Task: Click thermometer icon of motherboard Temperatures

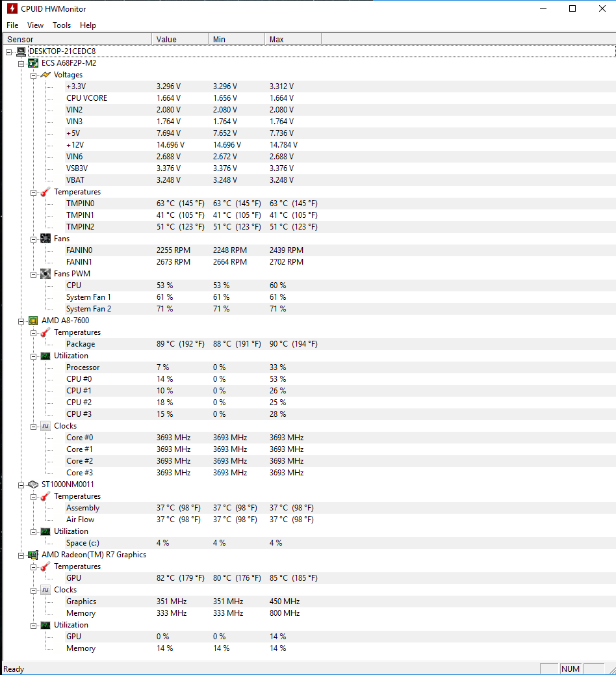Action: 45,192
